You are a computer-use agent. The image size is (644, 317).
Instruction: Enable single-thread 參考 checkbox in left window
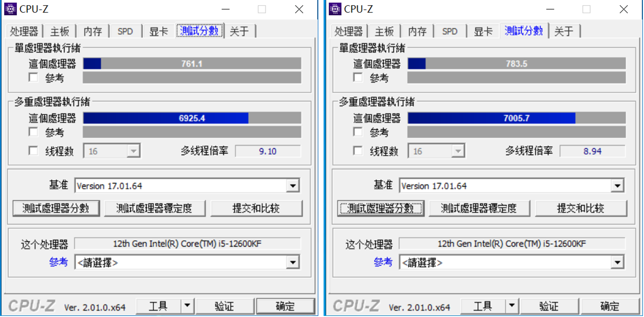33,78
